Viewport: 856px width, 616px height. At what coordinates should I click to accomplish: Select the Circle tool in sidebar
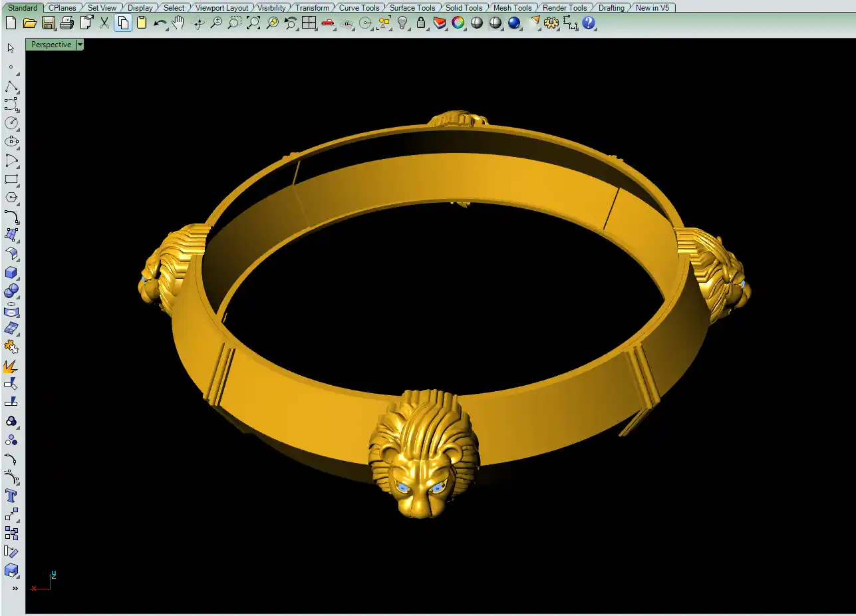11,123
